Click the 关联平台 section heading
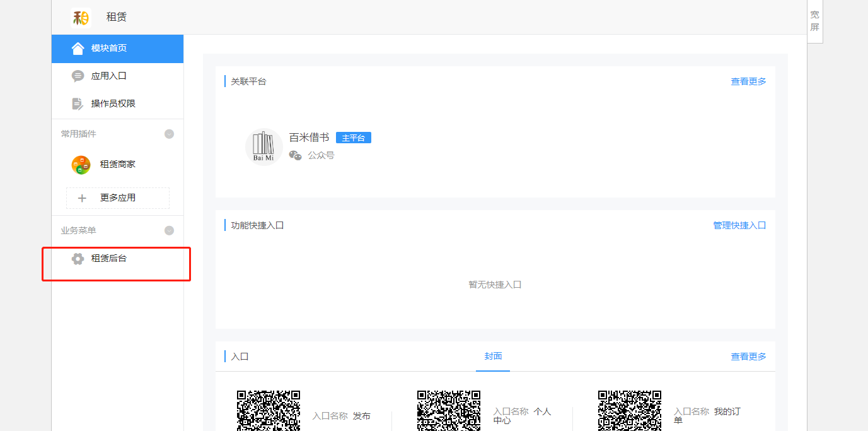868x431 pixels. click(x=248, y=81)
